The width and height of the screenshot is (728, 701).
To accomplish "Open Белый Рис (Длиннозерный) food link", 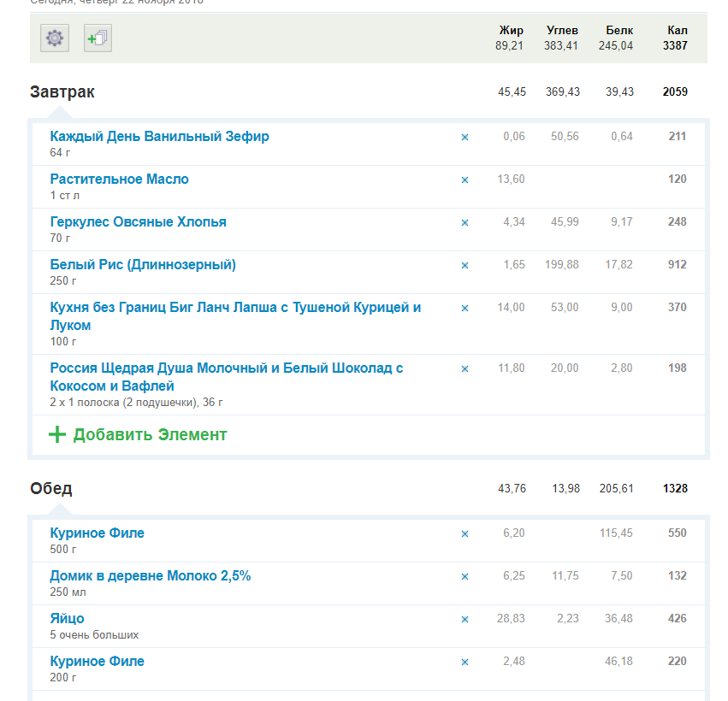I will click(143, 265).
